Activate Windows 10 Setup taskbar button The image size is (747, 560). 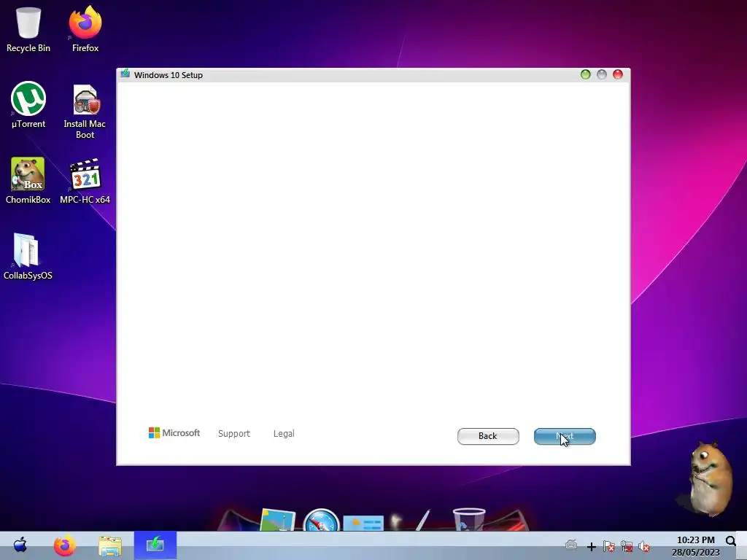155,545
